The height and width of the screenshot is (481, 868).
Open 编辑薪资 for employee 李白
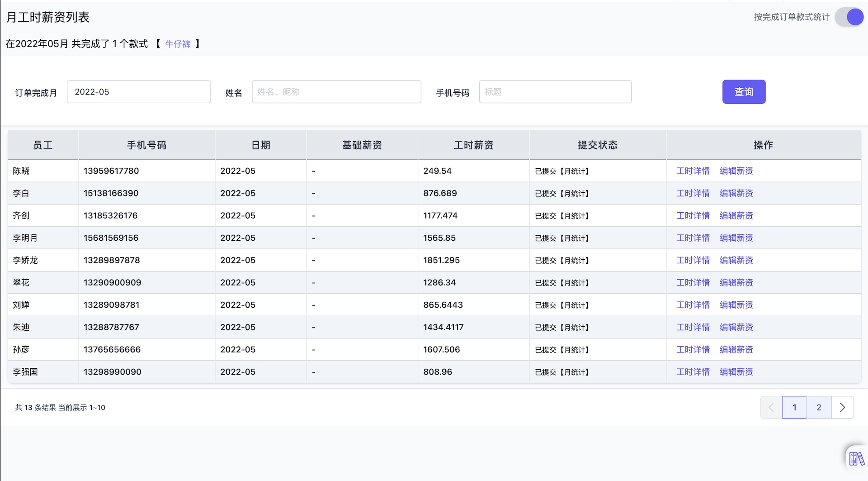[x=736, y=193]
